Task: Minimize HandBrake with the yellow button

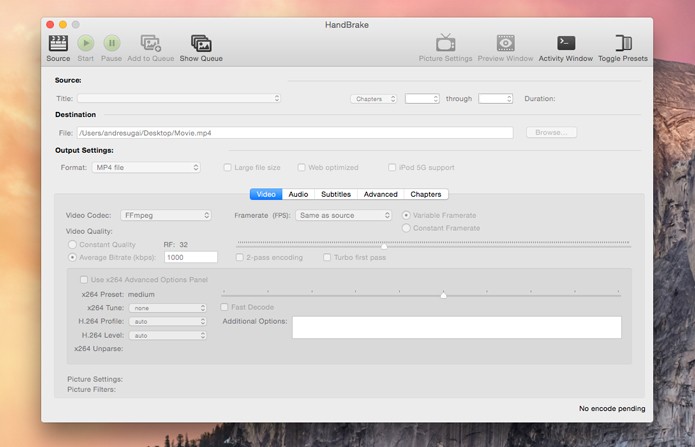Action: click(63, 24)
